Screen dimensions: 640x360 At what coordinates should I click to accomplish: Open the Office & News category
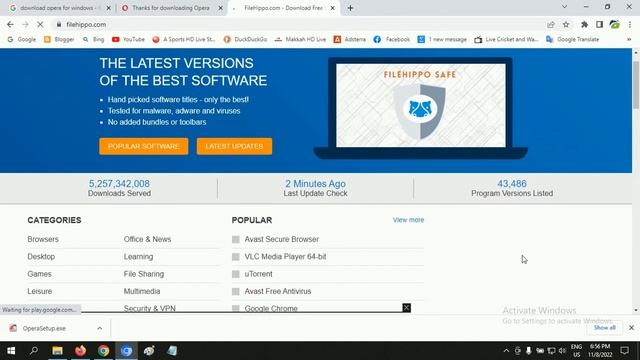coord(147,239)
